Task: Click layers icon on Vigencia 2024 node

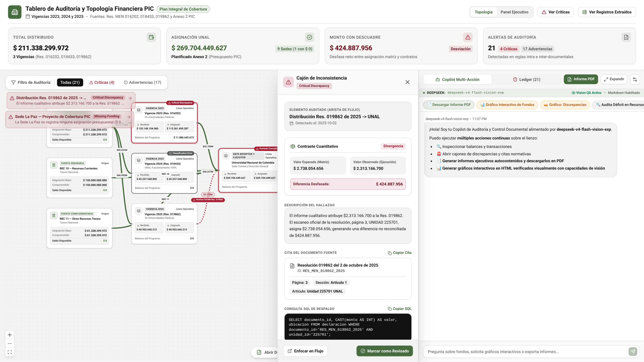Action: [x=139, y=160]
